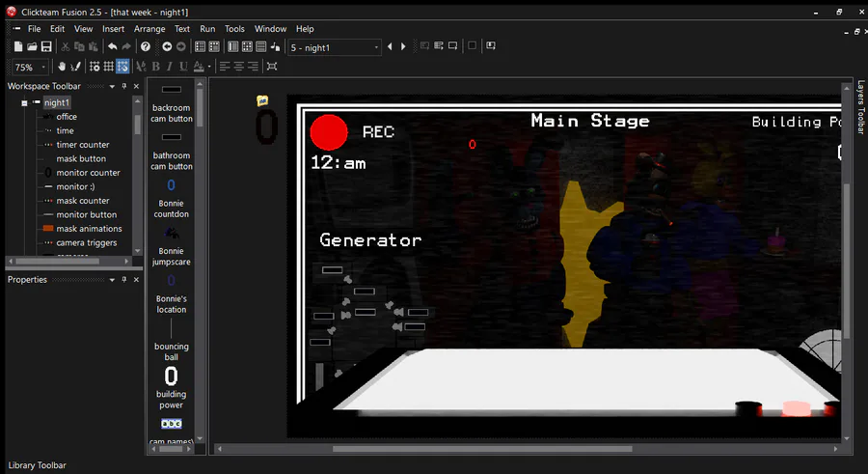
Task: Click object list scroll-down arrow
Action: pos(200,438)
